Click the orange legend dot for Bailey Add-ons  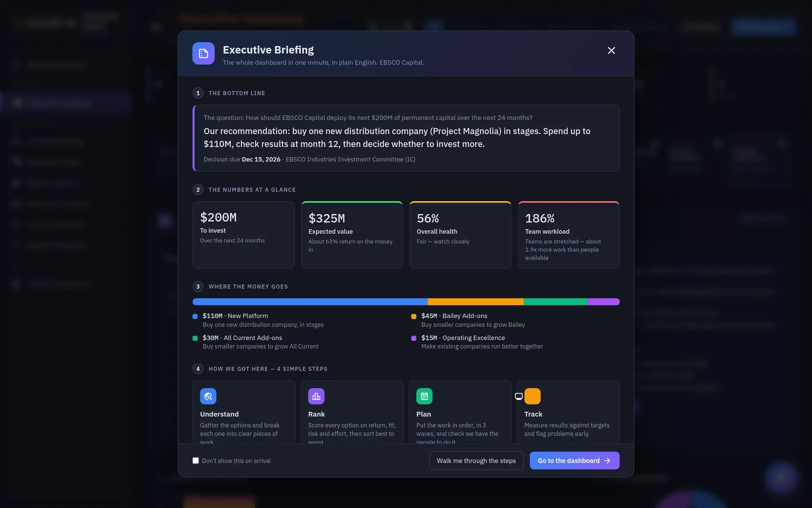tap(414, 316)
